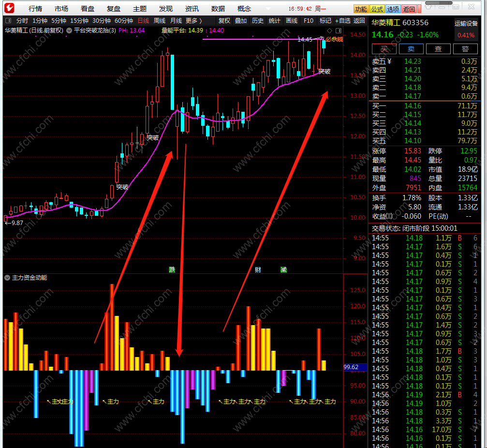
Task: Click the 减 marker on the chart
Action: [283, 269]
